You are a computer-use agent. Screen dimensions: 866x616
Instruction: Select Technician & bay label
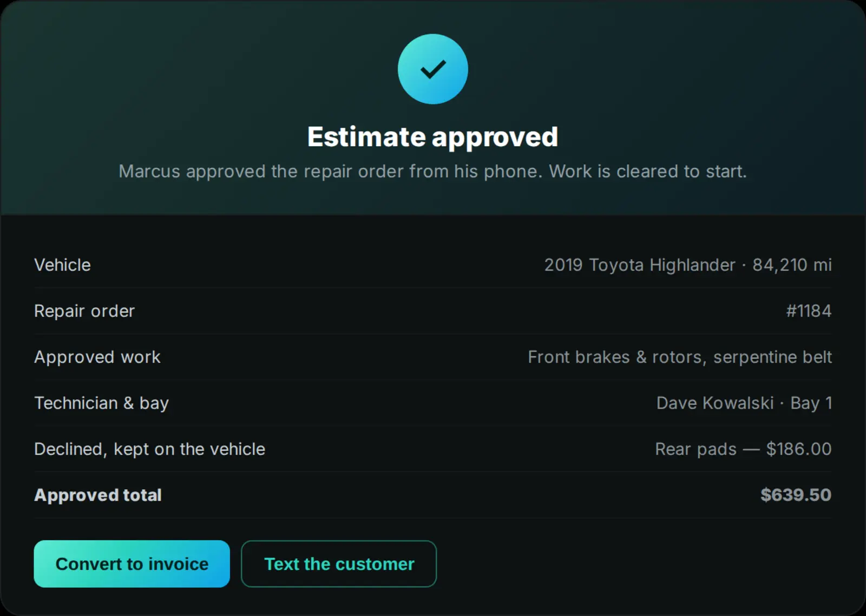tap(102, 403)
